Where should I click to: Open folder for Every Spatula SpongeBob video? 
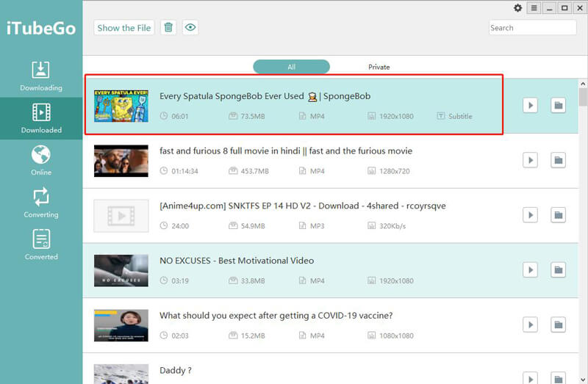coord(558,105)
